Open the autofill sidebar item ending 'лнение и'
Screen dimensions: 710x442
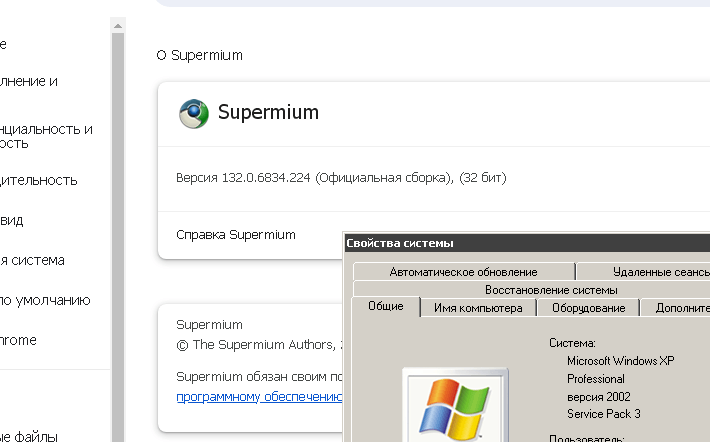point(29,81)
